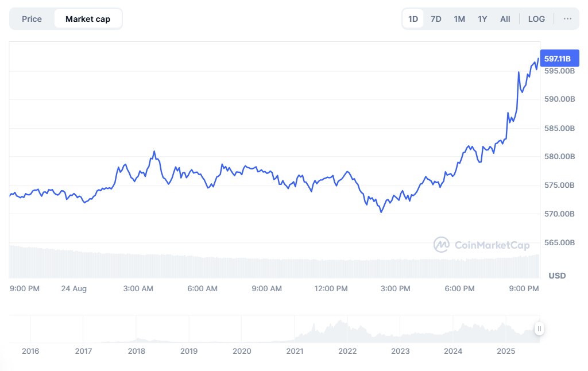The height and width of the screenshot is (371, 588).
Task: Click the 12:00 PM time axis label
Action: pos(331,289)
